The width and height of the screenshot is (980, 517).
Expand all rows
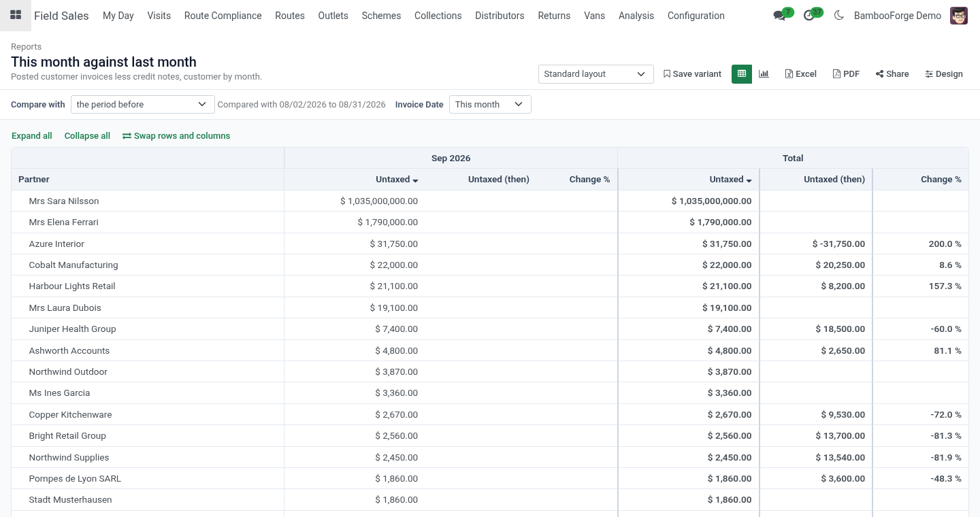32,136
